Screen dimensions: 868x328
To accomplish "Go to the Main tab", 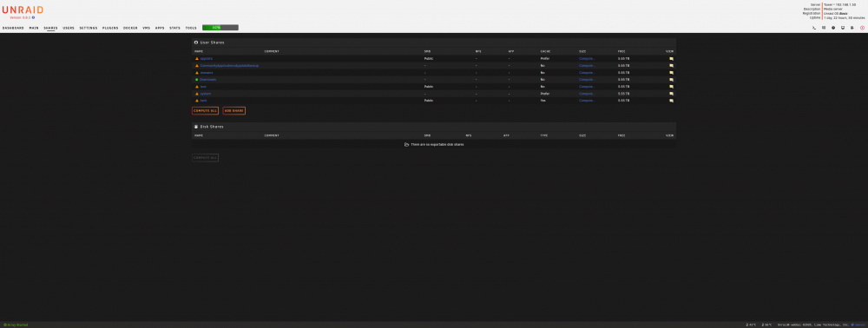I will coord(34,28).
